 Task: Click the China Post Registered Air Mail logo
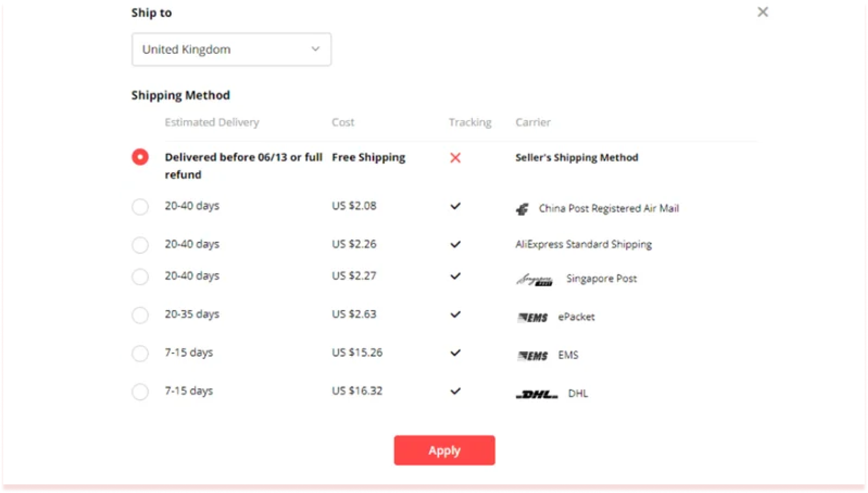coord(521,208)
